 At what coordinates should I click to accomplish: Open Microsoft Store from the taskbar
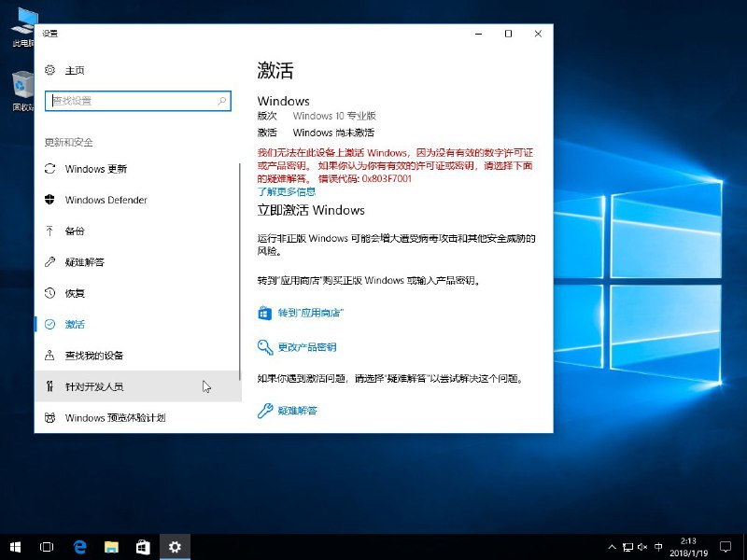pos(143,547)
